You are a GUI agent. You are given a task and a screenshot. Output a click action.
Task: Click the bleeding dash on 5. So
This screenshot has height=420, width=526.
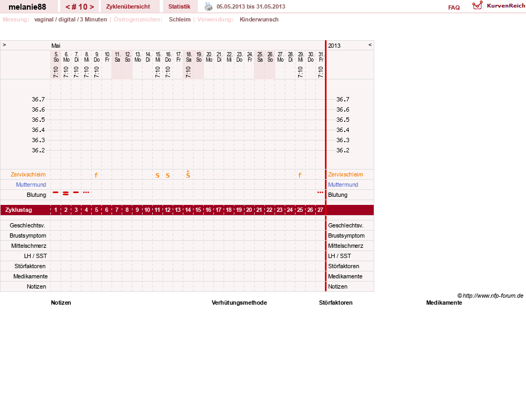56,192
